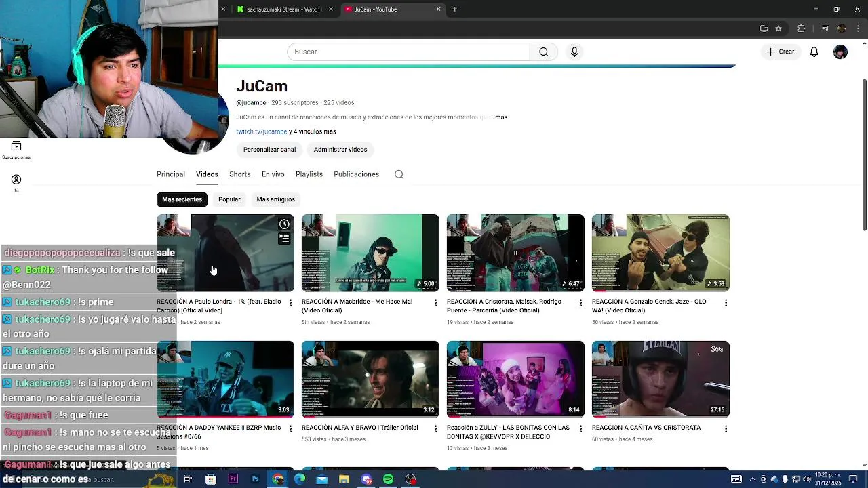Click '293 suscriptores' channel text
The height and width of the screenshot is (488, 868).
coord(294,103)
